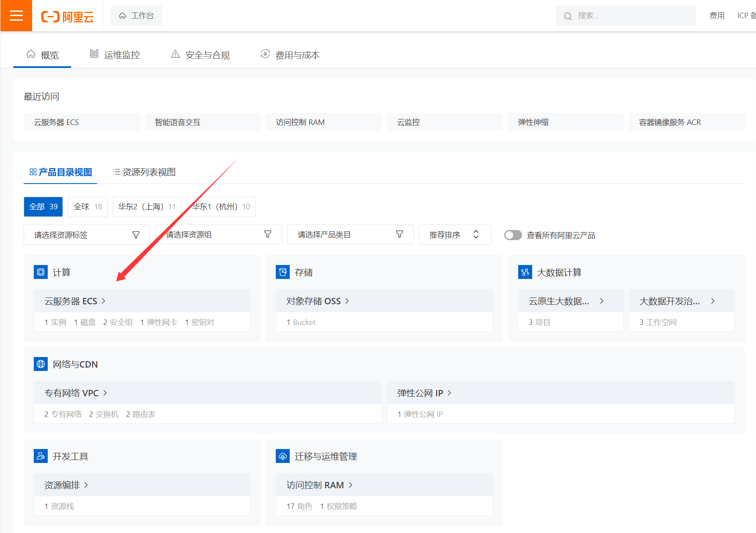
Task: Click the 运维监控 bar chart icon
Action: pos(94,54)
